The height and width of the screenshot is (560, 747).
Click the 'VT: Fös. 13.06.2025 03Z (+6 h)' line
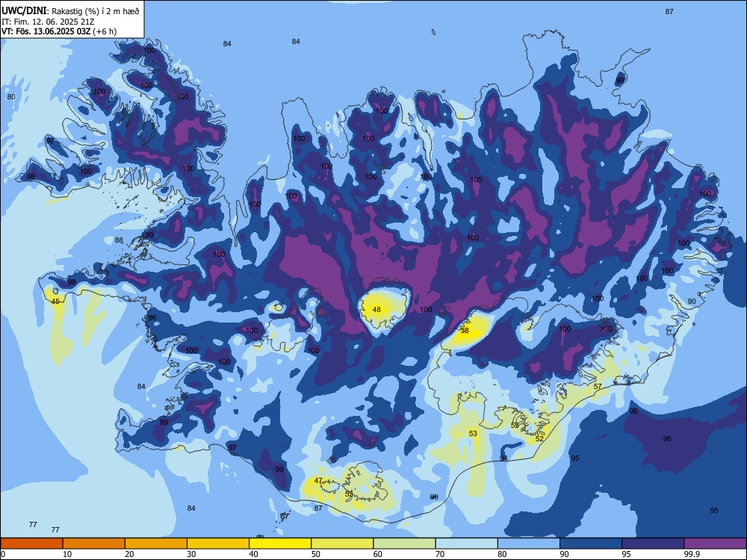[x=59, y=31]
